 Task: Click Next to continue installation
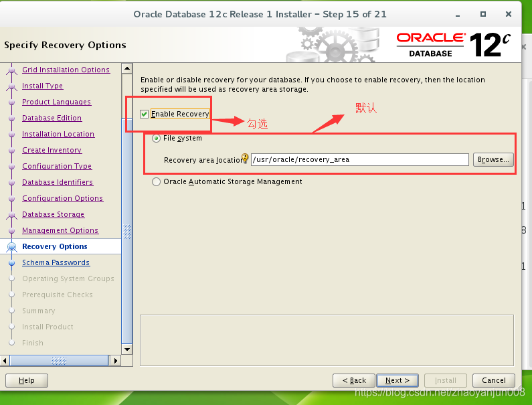(397, 380)
